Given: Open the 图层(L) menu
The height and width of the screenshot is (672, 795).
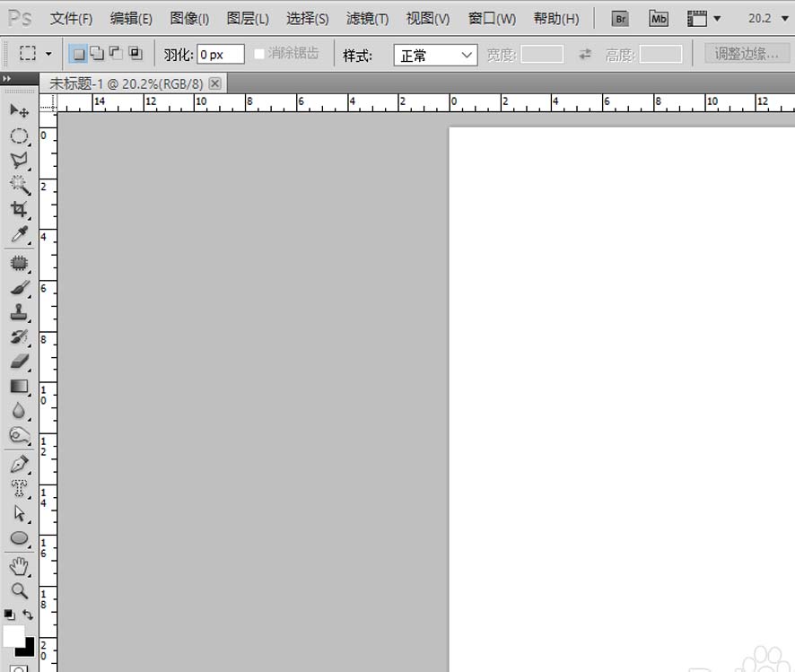Looking at the screenshot, I should coord(248,19).
